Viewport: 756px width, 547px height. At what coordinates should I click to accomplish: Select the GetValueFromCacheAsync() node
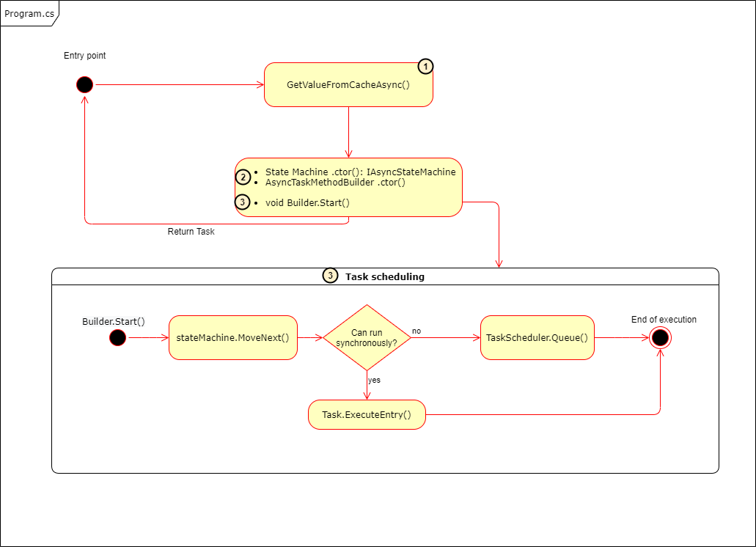pyautogui.click(x=348, y=84)
